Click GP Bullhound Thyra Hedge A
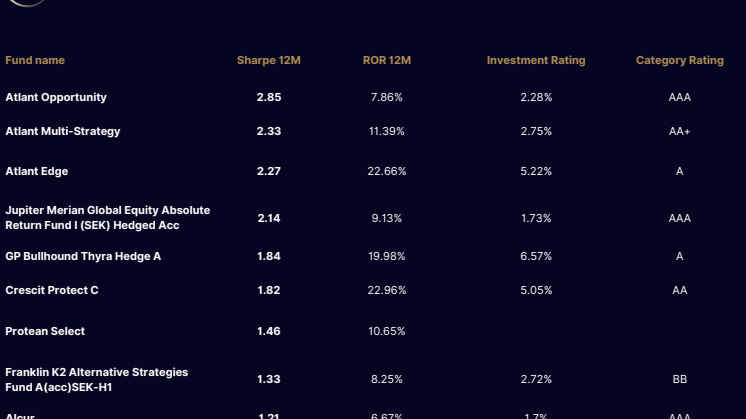746x419 pixels. [83, 257]
